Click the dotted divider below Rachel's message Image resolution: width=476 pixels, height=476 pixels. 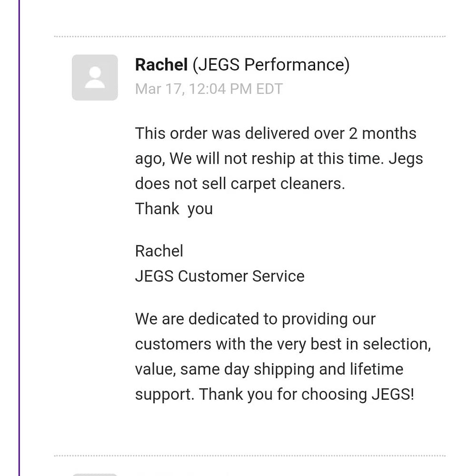[x=250, y=456]
